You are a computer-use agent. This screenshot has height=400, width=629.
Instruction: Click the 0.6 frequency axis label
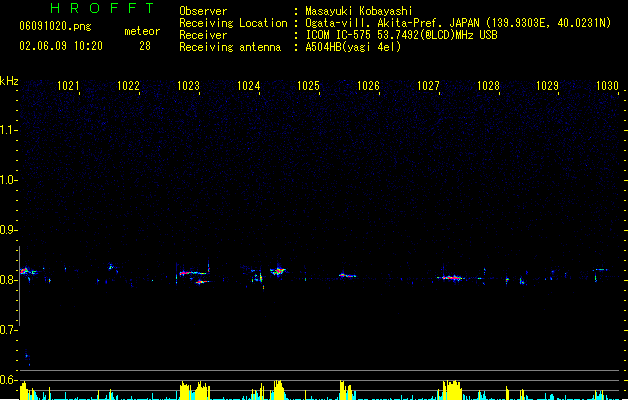(8, 380)
